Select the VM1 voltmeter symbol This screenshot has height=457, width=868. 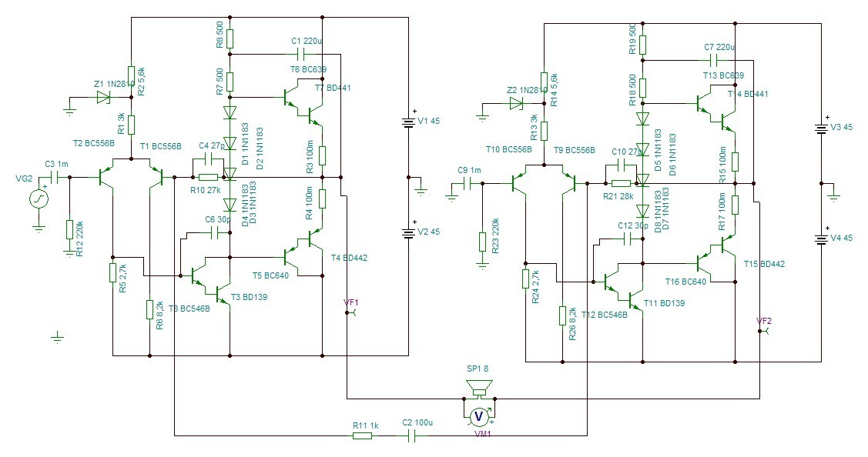coord(479,416)
